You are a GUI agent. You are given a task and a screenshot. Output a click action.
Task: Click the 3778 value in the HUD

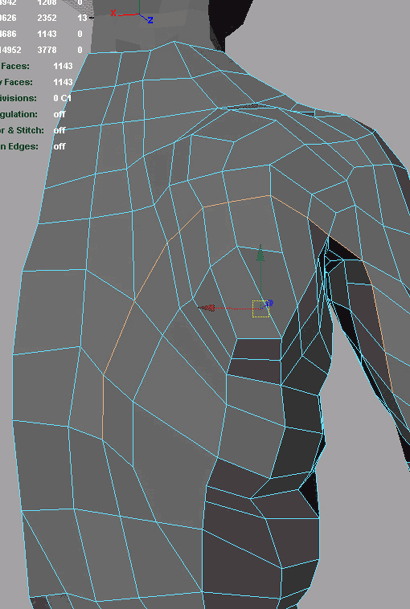pos(47,50)
